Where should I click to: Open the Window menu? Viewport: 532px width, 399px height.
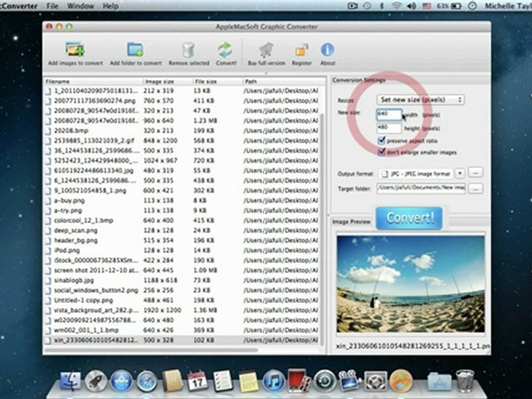tap(80, 6)
